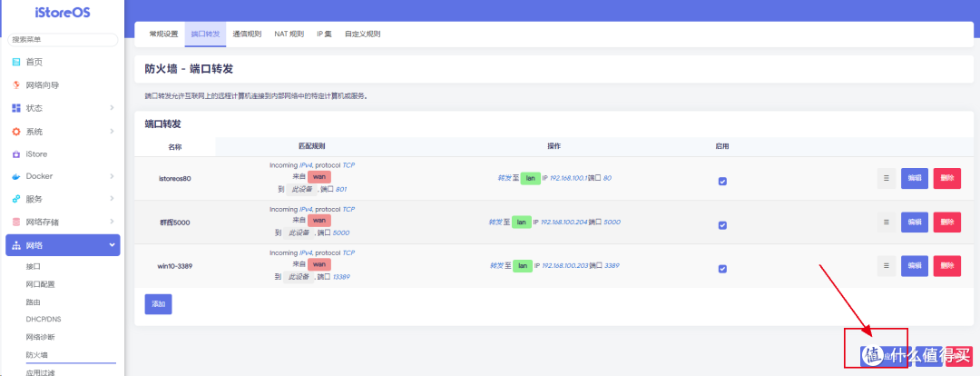980x376 pixels.
Task: Click the 匹配规则 column header
Action: tap(312, 146)
